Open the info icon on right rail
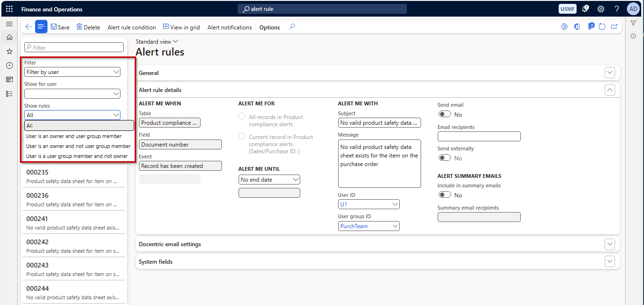This screenshot has width=644, height=305. tap(633, 37)
